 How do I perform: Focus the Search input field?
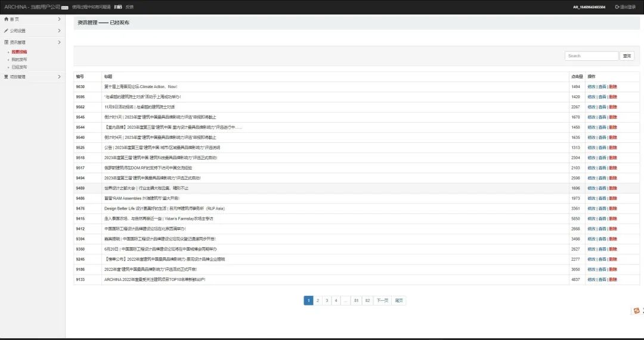pyautogui.click(x=592, y=56)
